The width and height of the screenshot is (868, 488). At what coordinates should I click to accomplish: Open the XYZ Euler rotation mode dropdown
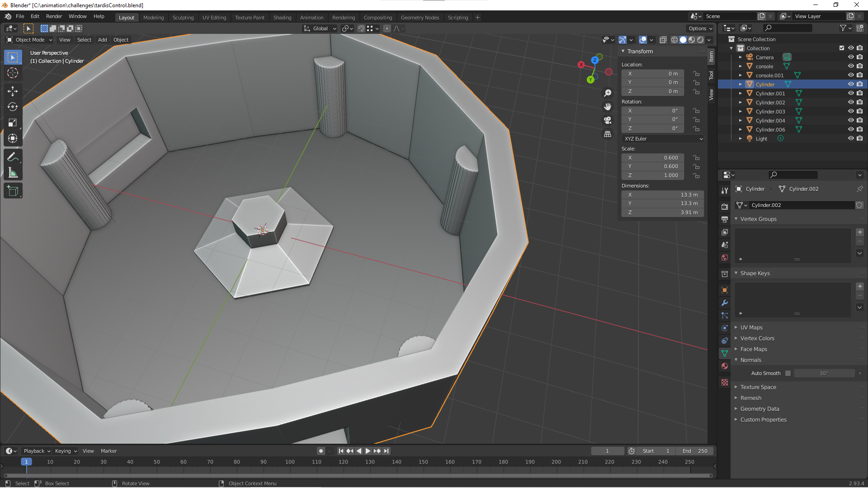coord(663,139)
